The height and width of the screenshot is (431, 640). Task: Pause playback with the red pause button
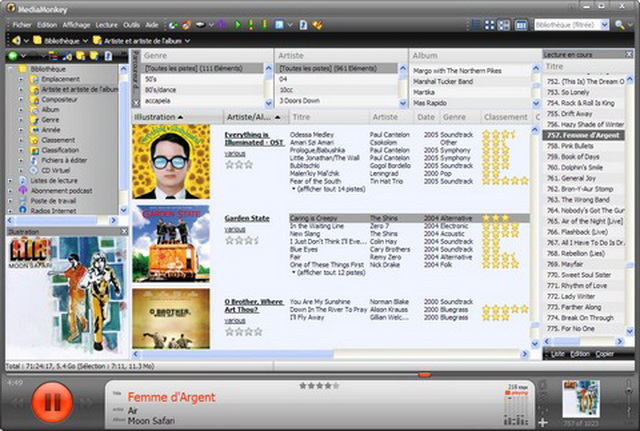tap(52, 402)
